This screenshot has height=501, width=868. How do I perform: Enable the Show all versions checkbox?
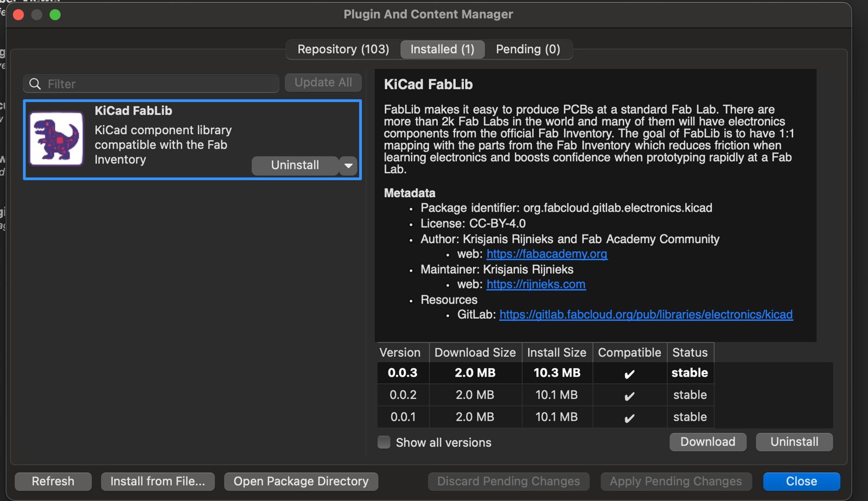click(x=384, y=442)
